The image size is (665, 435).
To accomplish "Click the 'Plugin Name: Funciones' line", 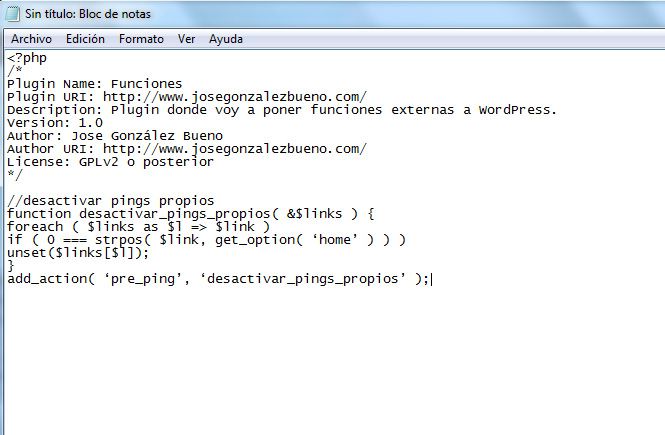I will pos(95,84).
